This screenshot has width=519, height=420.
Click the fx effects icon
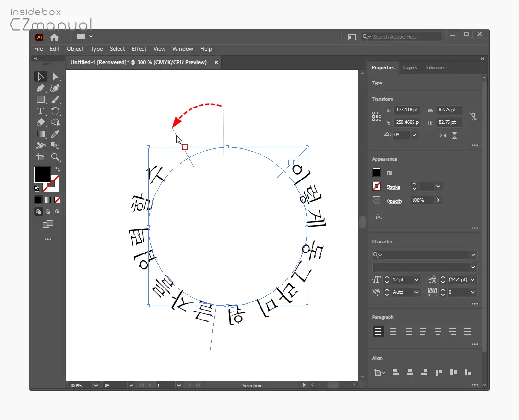pos(378,216)
